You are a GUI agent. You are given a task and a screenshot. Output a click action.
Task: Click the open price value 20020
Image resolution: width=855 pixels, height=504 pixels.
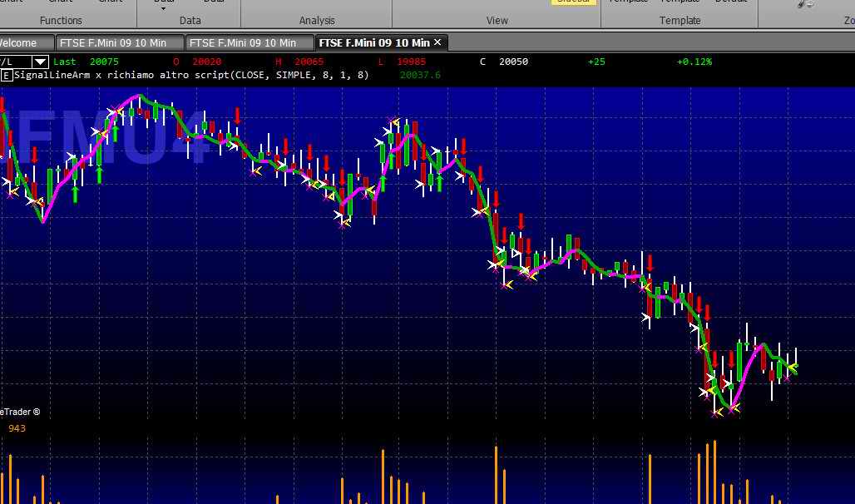pyautogui.click(x=206, y=62)
